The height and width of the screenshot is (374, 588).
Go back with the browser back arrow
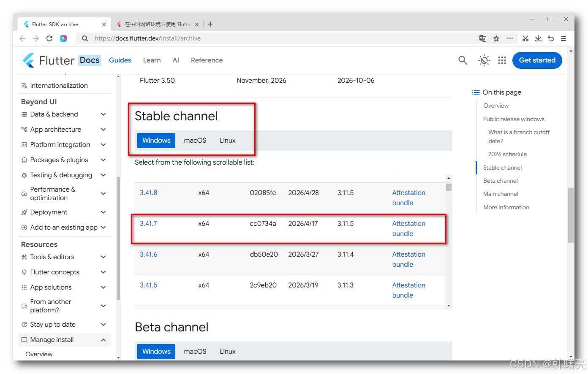pyautogui.click(x=22, y=38)
